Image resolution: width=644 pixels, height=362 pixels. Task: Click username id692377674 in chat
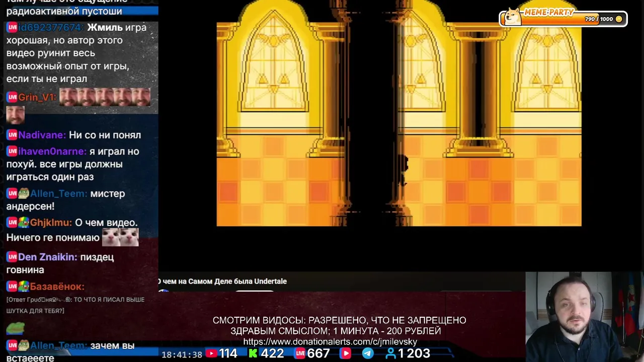[x=51, y=27]
